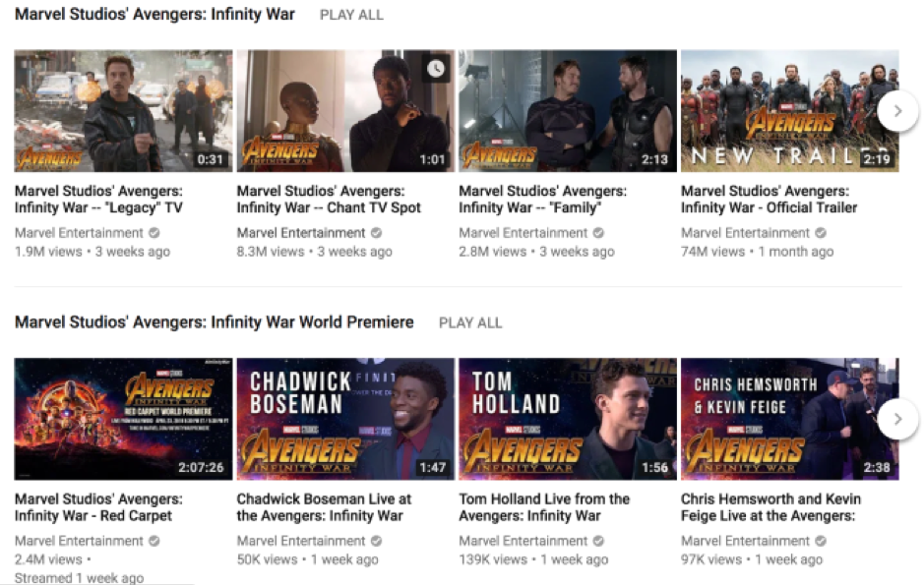Viewport: 924px width, 585px height.
Task: Click the 2:07:26 duration badge
Action: 200,467
